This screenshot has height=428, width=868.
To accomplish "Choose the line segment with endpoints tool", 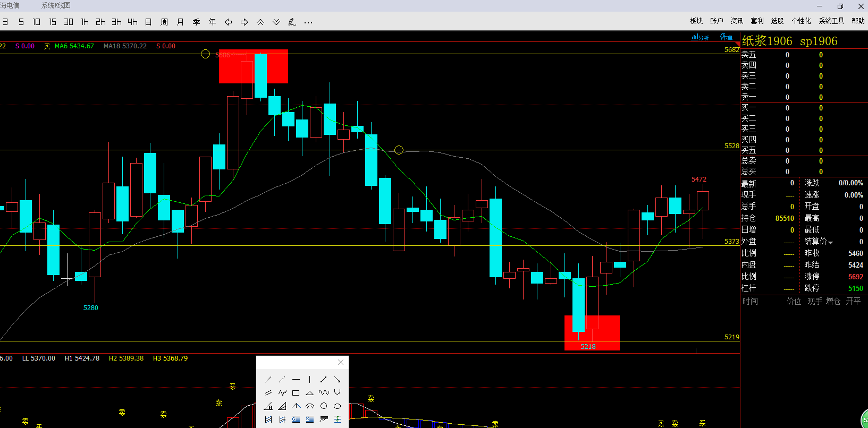I will pyautogui.click(x=324, y=379).
